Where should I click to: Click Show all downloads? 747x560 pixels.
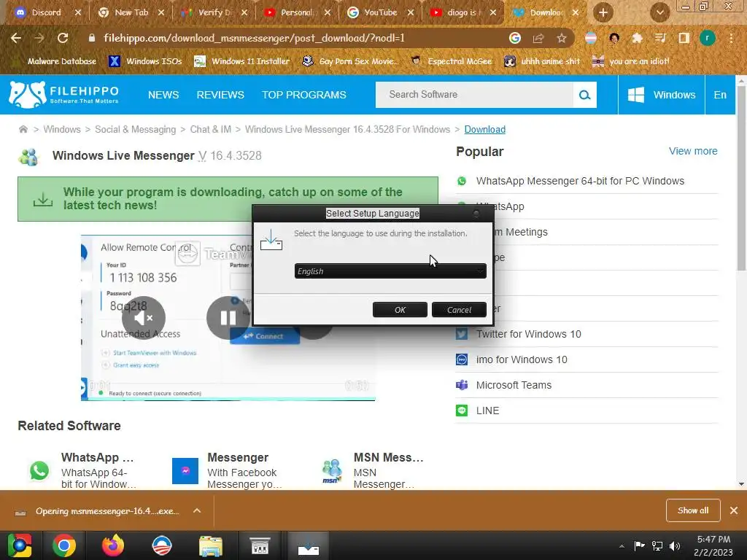(693, 510)
